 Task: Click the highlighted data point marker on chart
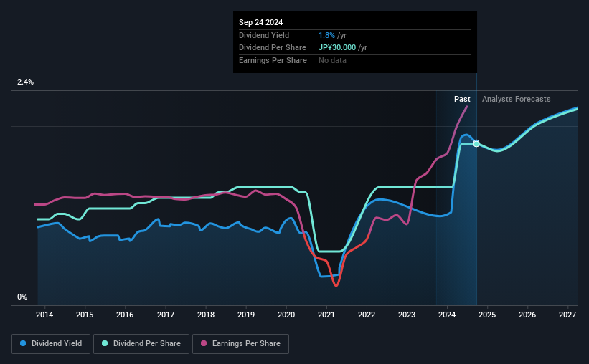476,143
